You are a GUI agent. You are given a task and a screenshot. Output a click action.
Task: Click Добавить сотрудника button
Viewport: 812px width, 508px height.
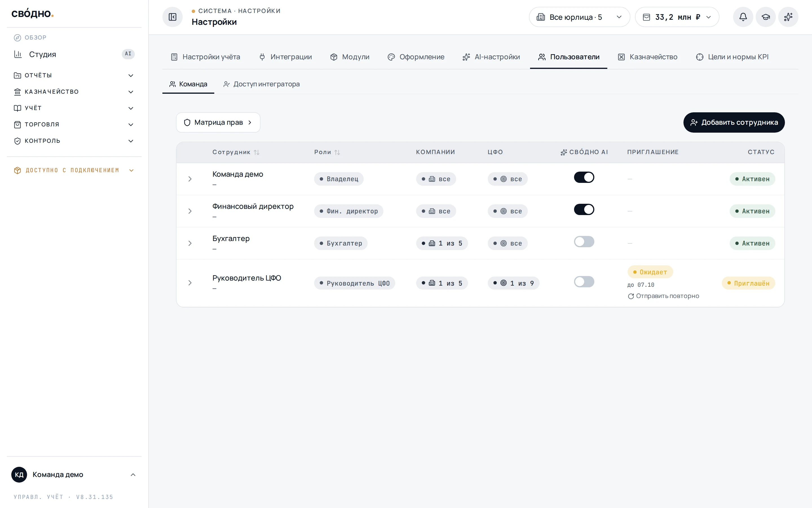coord(734,122)
